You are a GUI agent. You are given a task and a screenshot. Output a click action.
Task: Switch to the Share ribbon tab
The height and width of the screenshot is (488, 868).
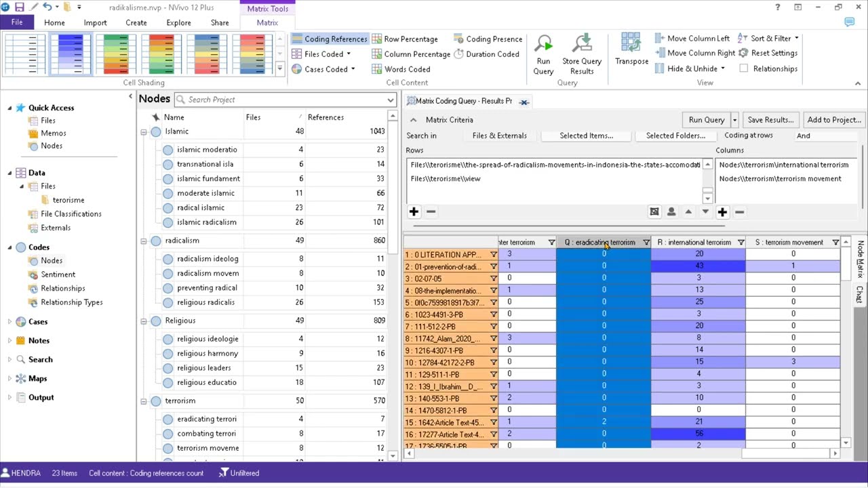pos(220,22)
